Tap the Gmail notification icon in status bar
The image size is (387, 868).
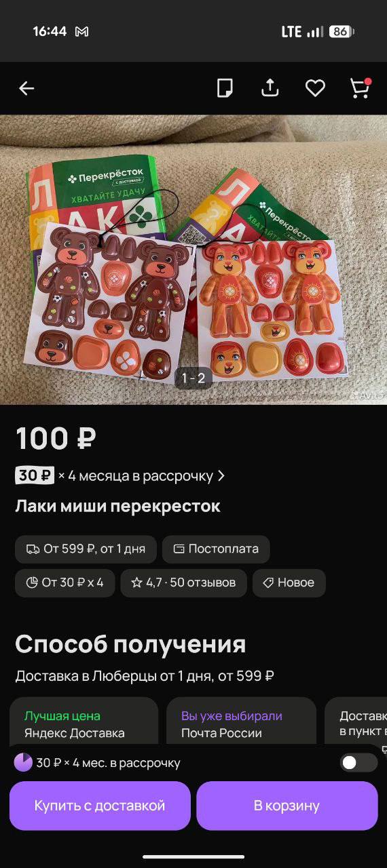[x=81, y=32]
